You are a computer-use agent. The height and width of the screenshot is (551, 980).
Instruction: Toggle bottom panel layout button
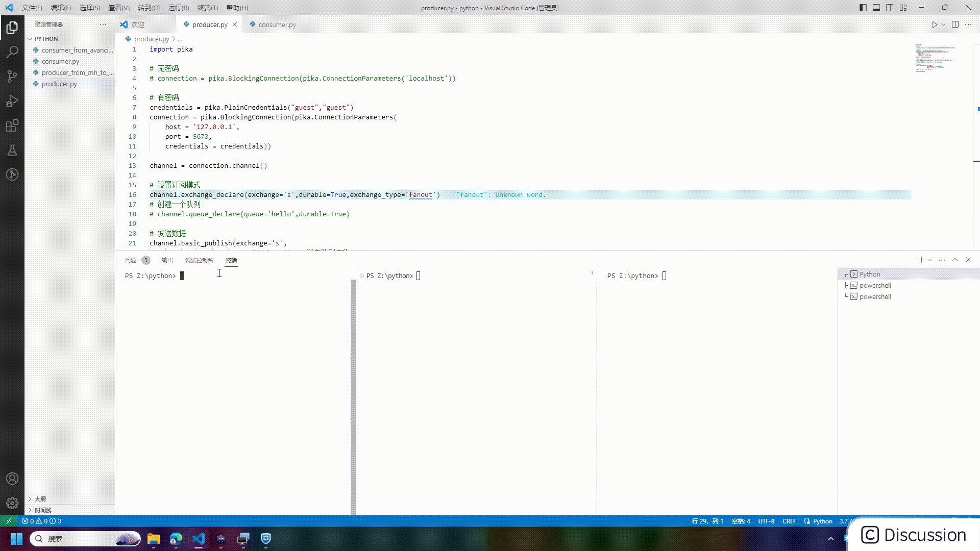(x=876, y=8)
